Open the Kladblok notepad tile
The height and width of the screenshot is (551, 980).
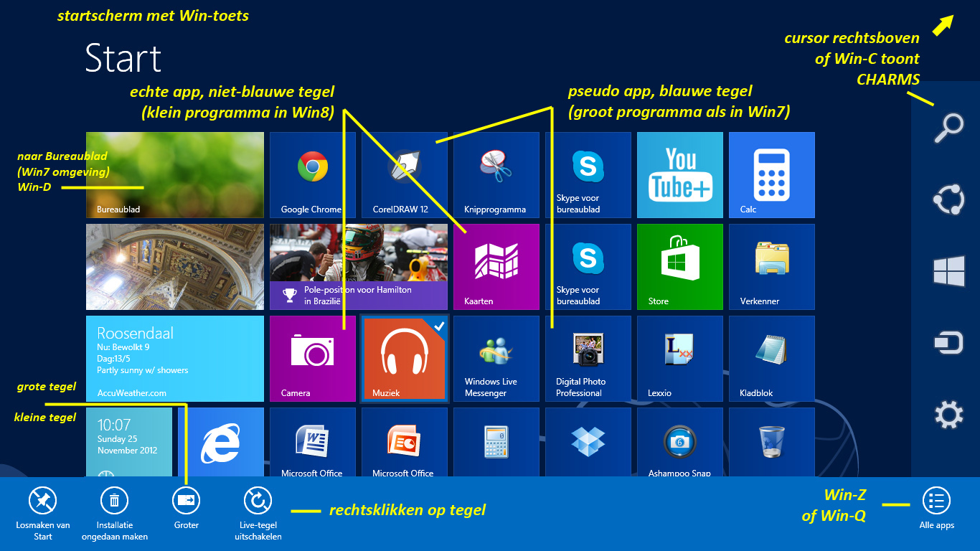pyautogui.click(x=771, y=359)
